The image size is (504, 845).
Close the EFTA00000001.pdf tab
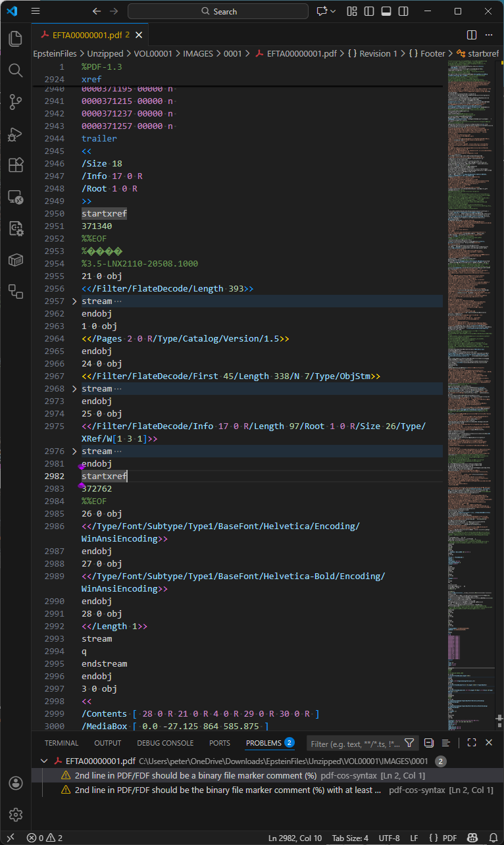[x=139, y=35]
